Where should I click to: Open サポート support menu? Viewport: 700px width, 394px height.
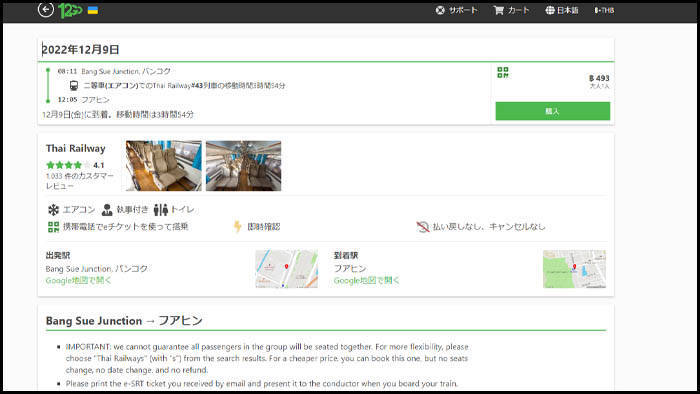click(457, 10)
